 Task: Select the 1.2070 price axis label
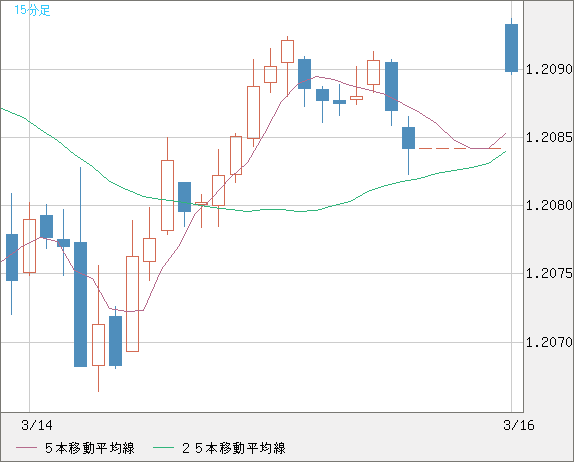pyautogui.click(x=549, y=342)
